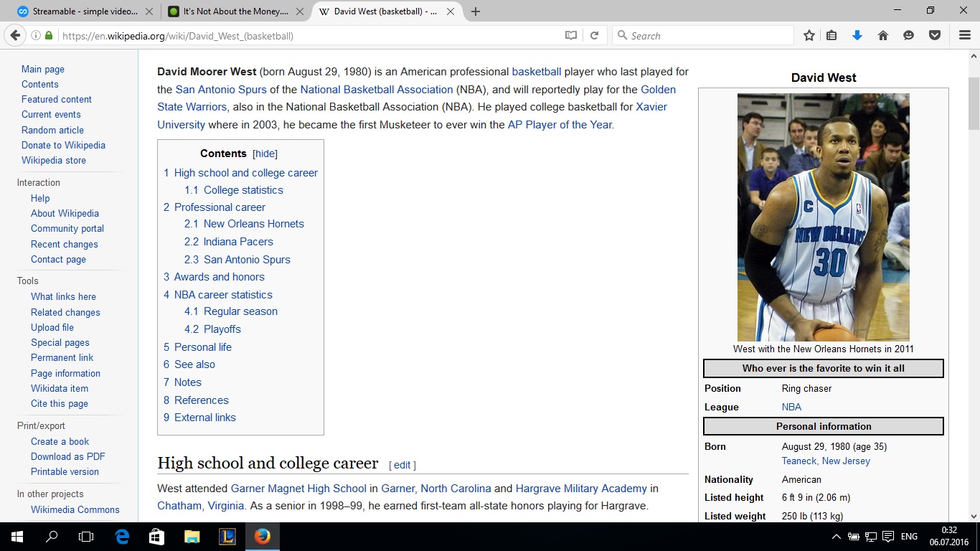Hide the Contents table with the hide toggle
This screenshot has height=551, width=980.
(265, 154)
